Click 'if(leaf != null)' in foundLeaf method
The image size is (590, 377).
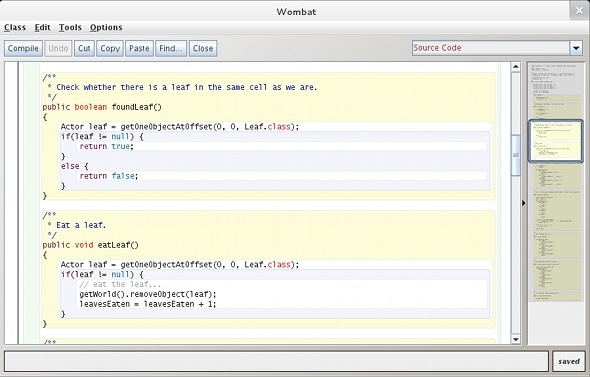pos(102,137)
